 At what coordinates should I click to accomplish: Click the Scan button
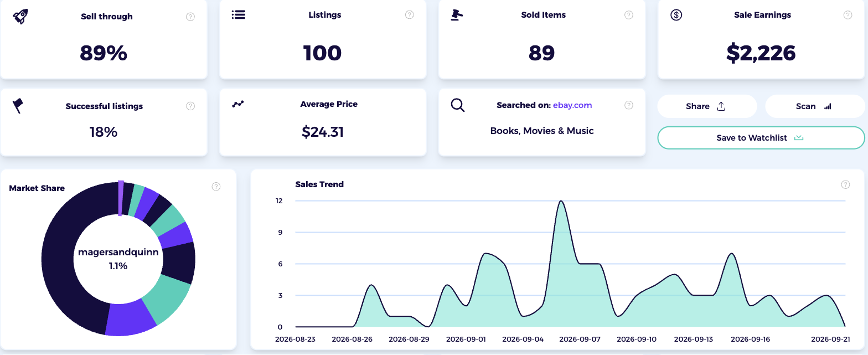pyautogui.click(x=815, y=106)
